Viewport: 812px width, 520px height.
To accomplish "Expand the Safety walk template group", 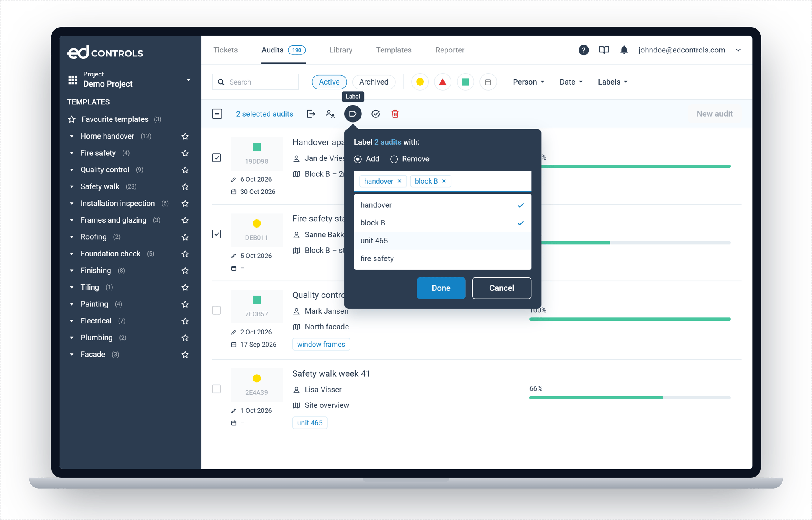I will (72, 186).
